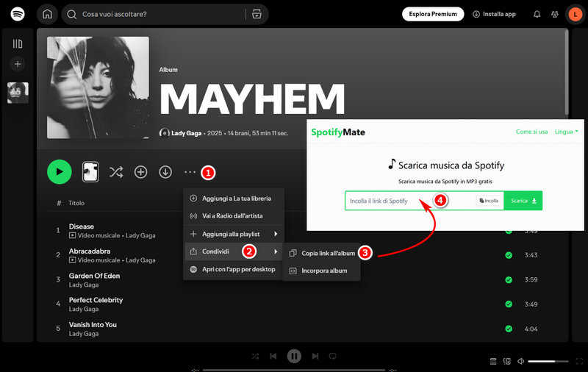Skip to previous track in player
Screen dimensions: 588x372
(x=273, y=357)
